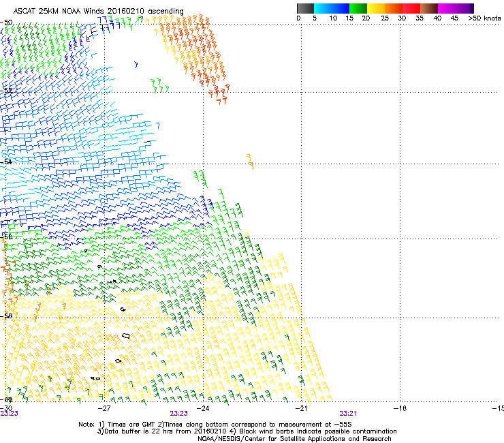The image size is (504, 443).
Task: Click the gray 0-5 knots legend segment
Action: click(x=305, y=8)
